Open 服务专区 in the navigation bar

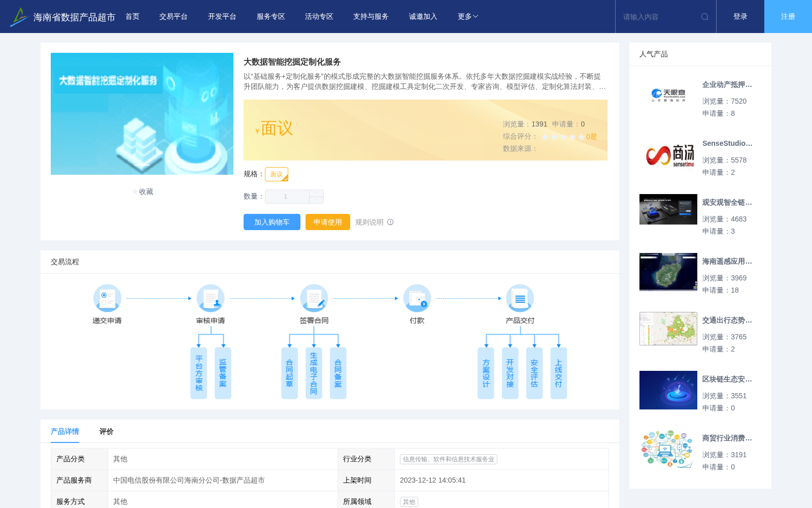[271, 17]
